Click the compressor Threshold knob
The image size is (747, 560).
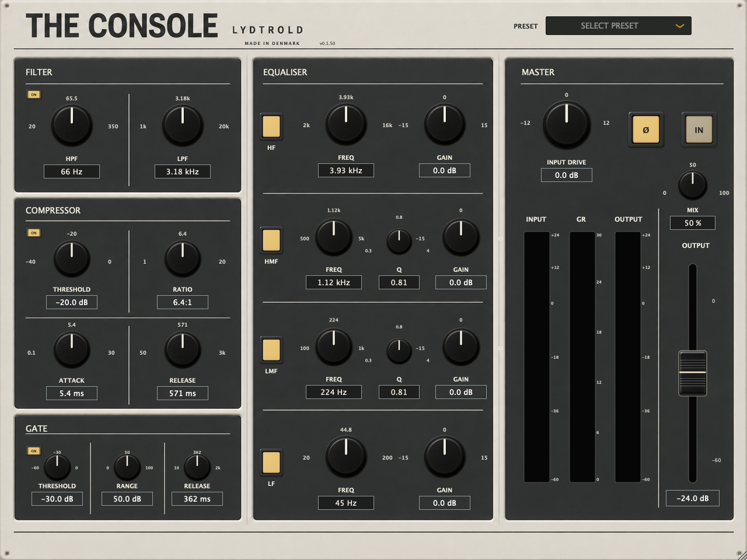(x=72, y=260)
